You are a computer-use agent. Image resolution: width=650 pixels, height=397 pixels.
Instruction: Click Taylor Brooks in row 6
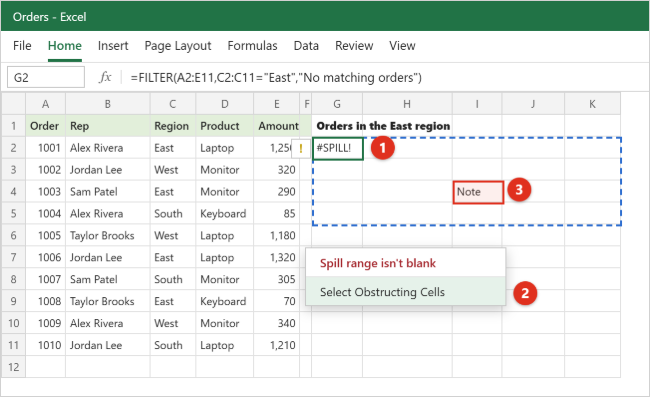tap(108, 236)
